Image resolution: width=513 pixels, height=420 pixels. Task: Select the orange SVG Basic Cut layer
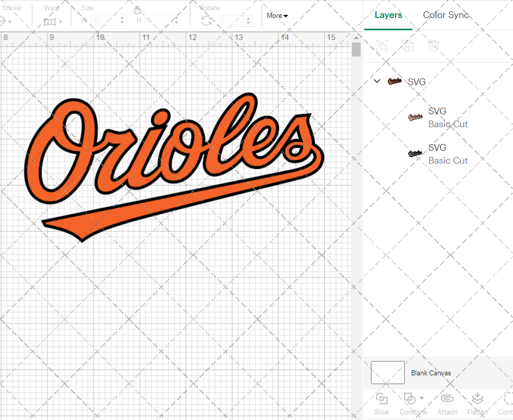438,117
